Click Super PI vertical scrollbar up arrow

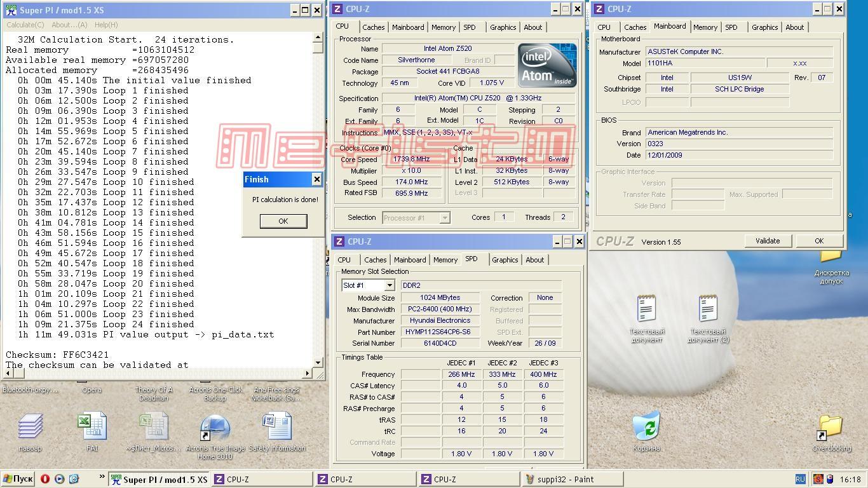(318, 37)
